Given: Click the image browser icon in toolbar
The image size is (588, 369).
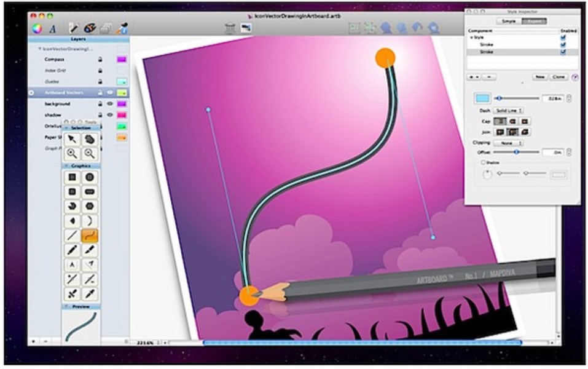Looking at the screenshot, I should pos(246,28).
